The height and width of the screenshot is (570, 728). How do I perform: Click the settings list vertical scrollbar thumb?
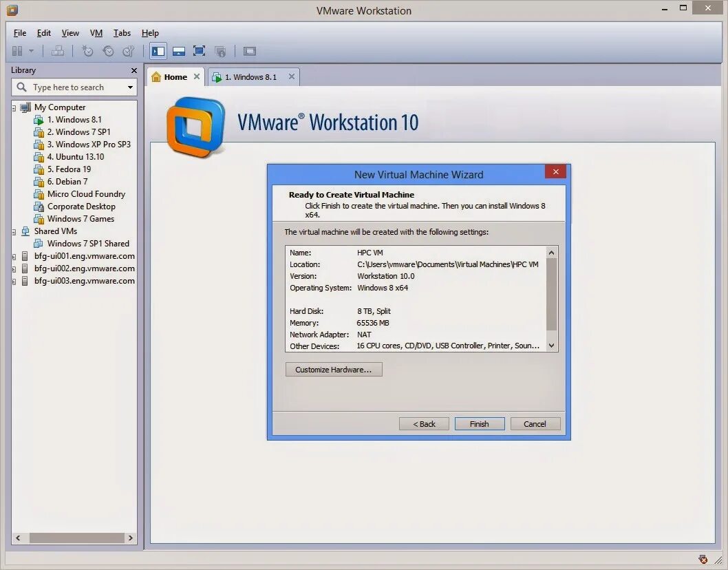551,294
